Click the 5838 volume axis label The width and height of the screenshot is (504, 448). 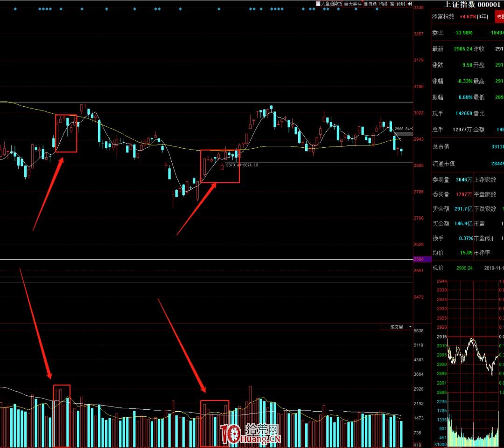[x=419, y=331]
